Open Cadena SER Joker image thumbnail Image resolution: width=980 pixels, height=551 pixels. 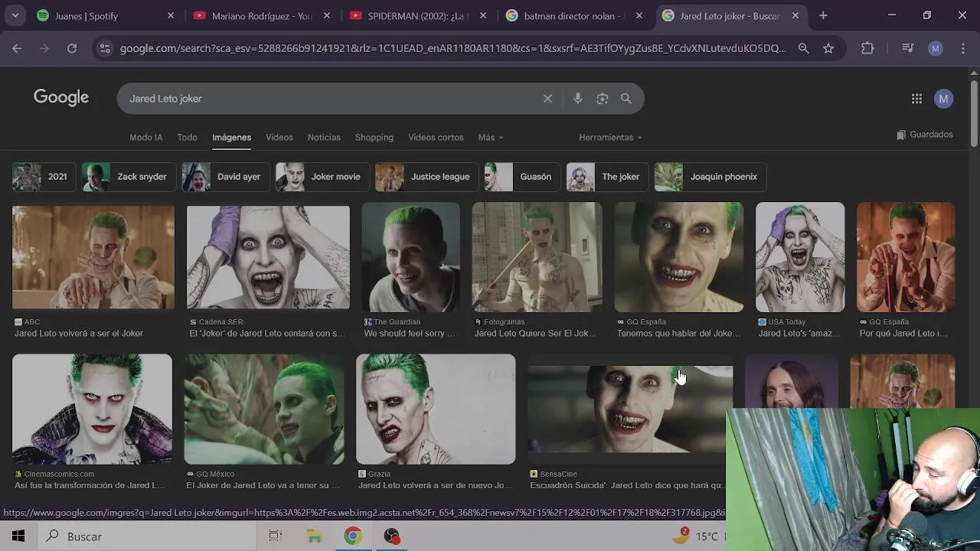pos(268,257)
